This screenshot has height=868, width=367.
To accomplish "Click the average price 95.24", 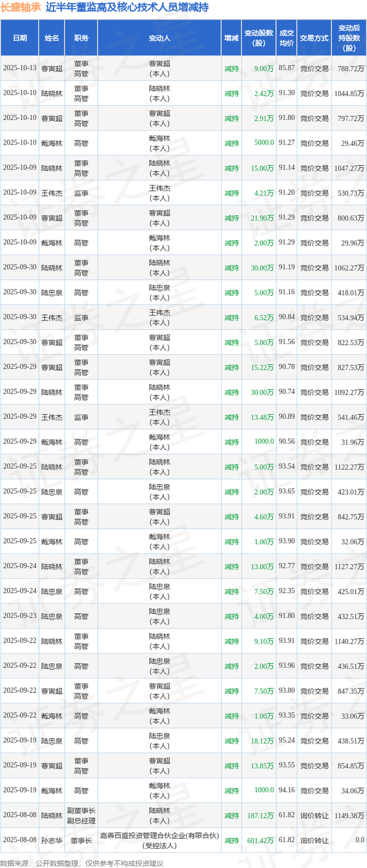I will [286, 740].
